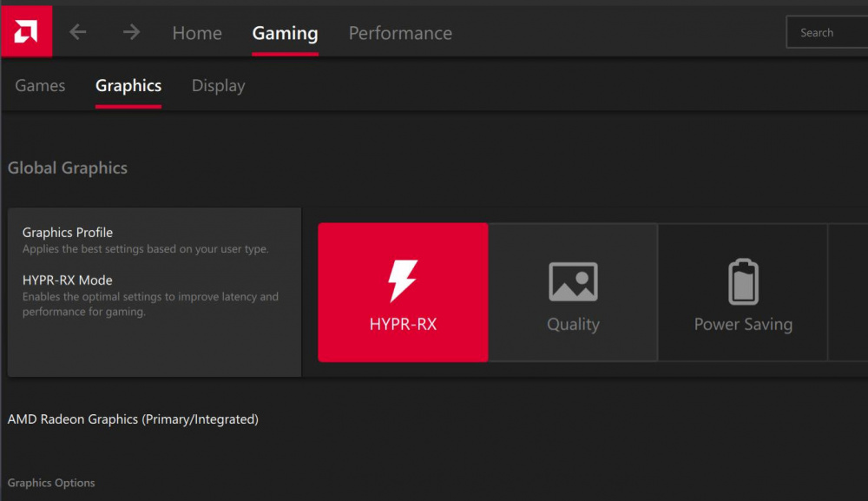Viewport: 868px width, 501px height.
Task: Select the HYPR-RX profile tile
Action: 403,293
